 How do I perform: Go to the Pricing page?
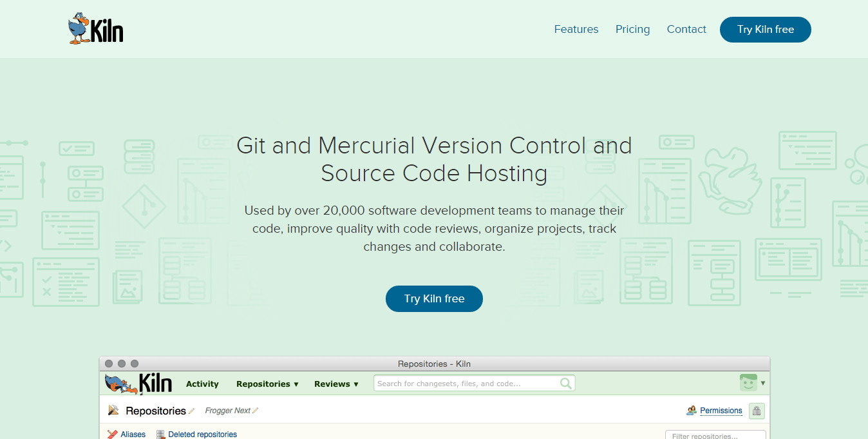pyautogui.click(x=632, y=29)
